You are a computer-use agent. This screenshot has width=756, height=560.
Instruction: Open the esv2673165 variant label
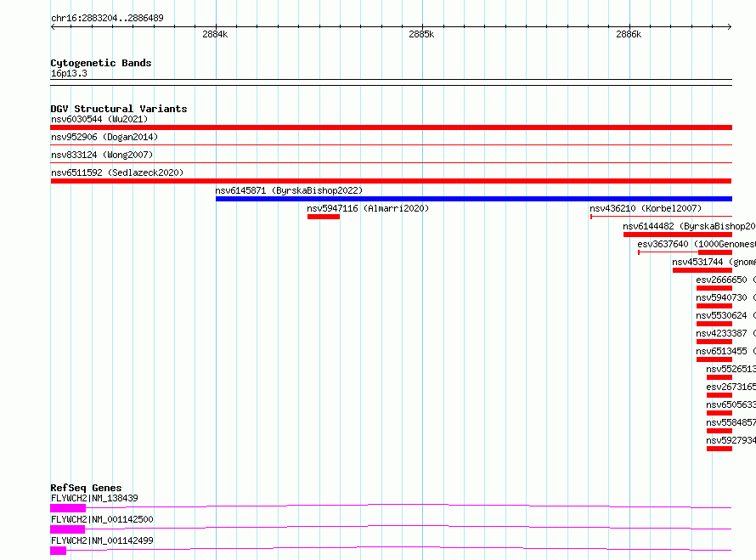point(731,387)
